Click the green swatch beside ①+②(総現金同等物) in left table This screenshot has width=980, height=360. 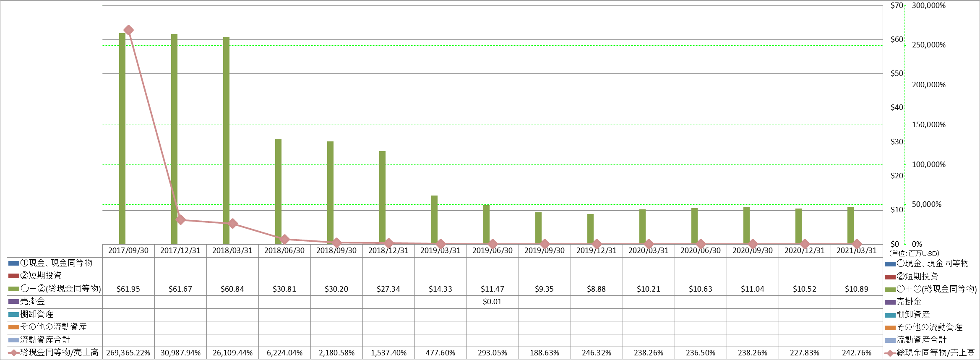(x=13, y=289)
